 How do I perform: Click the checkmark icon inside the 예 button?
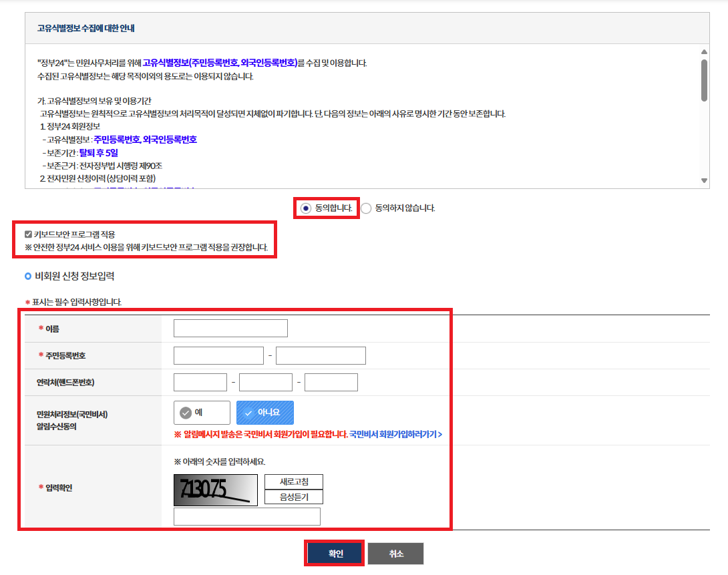click(x=186, y=413)
